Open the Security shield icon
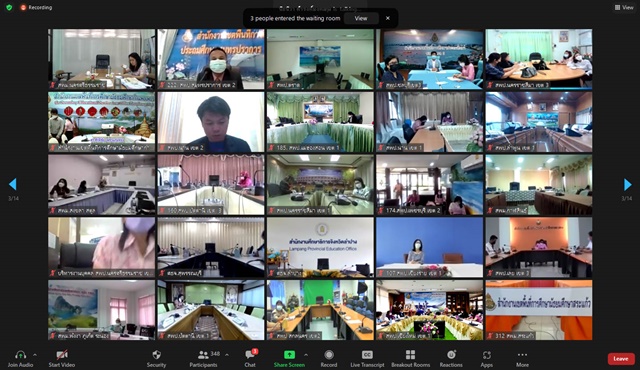 tap(156, 354)
